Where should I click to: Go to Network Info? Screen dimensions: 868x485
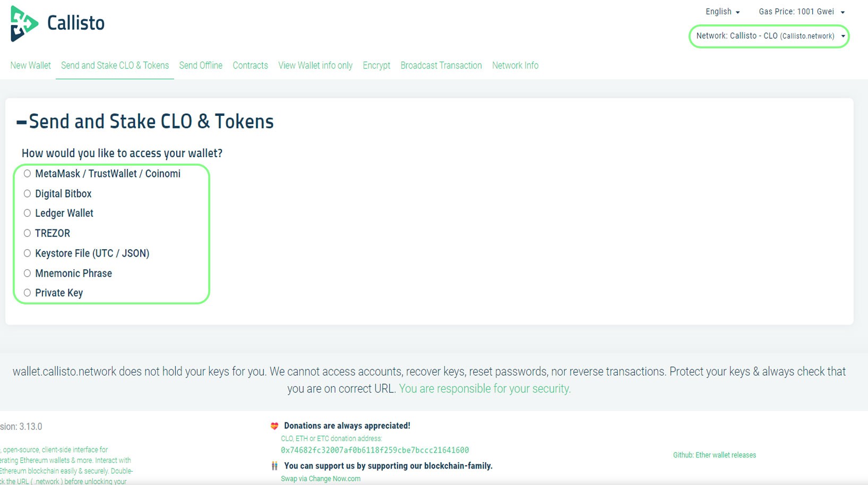point(514,65)
